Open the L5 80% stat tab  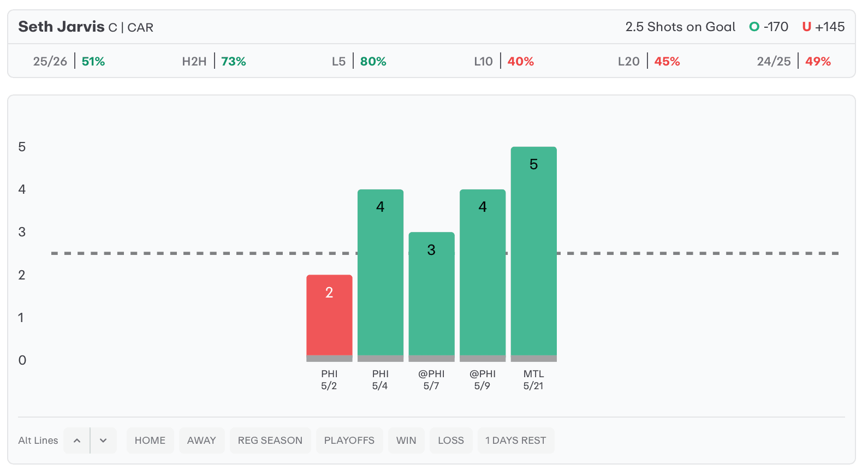[359, 61]
